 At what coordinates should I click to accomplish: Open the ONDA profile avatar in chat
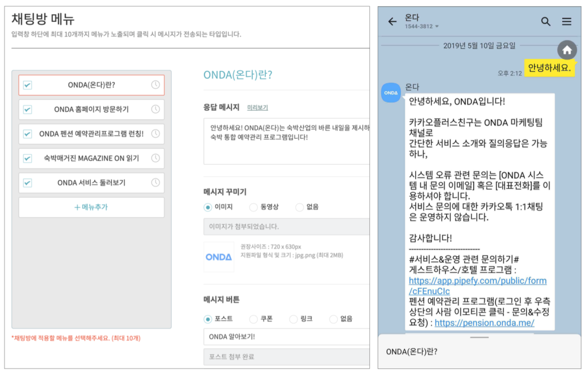(x=390, y=92)
